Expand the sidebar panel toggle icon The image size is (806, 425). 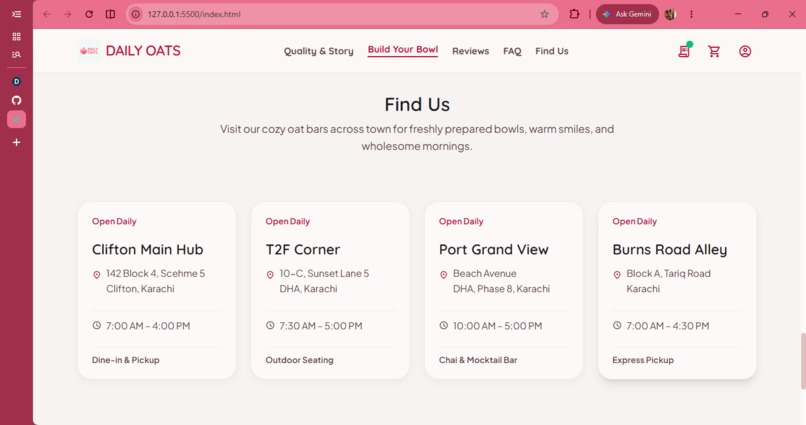[x=16, y=14]
